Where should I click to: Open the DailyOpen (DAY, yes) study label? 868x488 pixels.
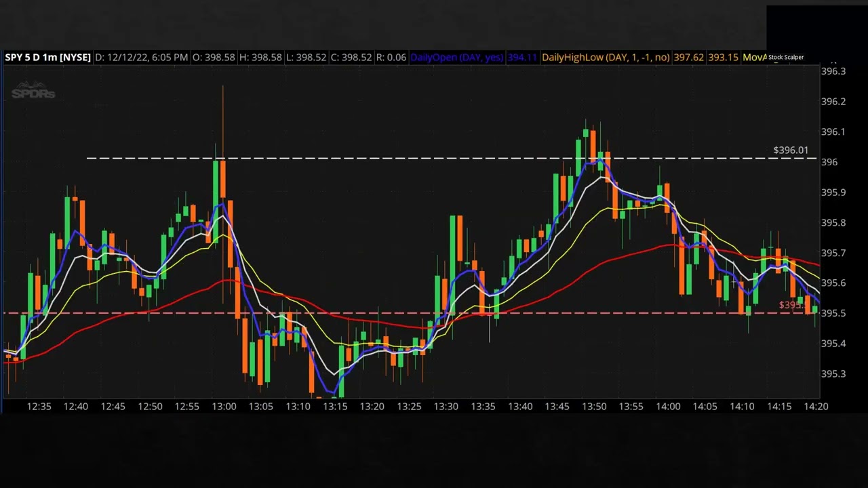click(457, 58)
